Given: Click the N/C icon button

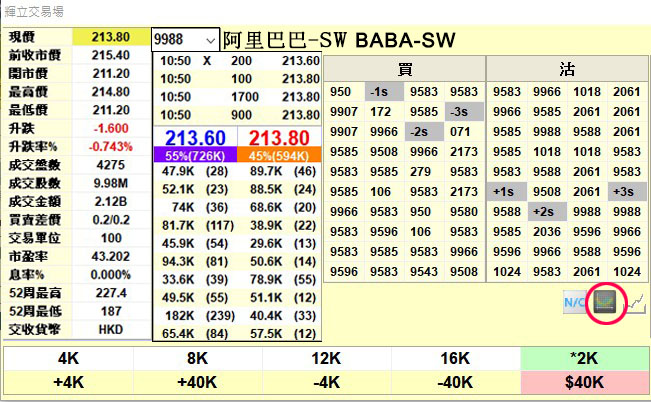Looking at the screenshot, I should (x=575, y=302).
